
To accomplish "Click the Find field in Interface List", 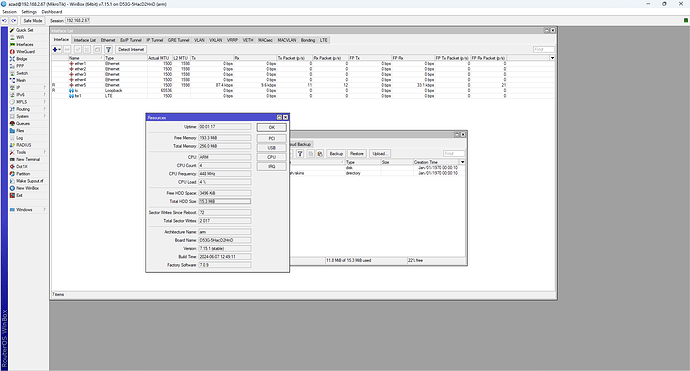I will [x=543, y=49].
